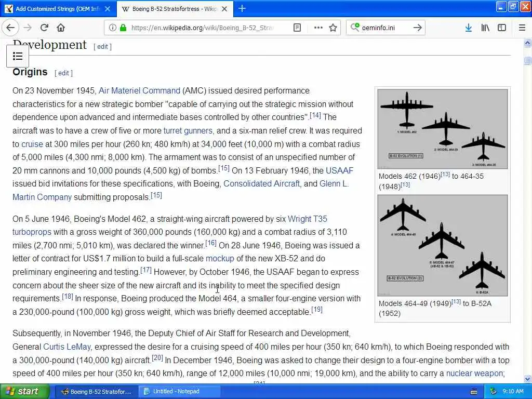Viewport: 532px width, 399px height.
Task: Open Models 462 to 464-35 silhouette image
Action: 443,129
